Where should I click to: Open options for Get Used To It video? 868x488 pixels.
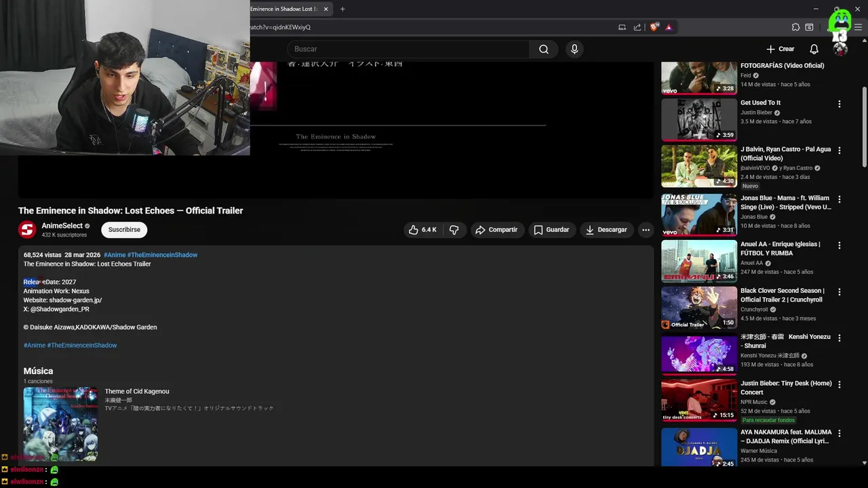(839, 104)
